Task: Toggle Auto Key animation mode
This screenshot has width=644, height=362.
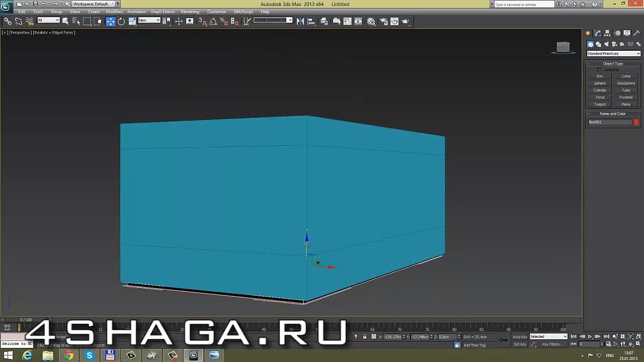Action: tap(520, 337)
